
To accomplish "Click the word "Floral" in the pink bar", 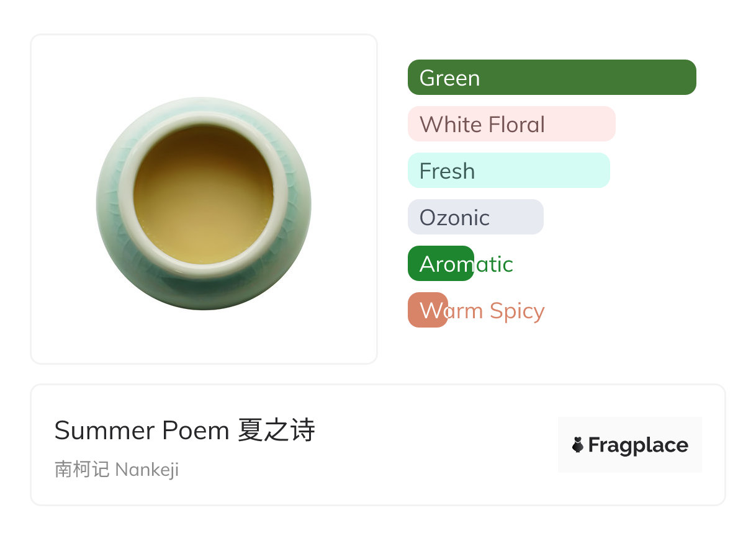I will click(516, 125).
